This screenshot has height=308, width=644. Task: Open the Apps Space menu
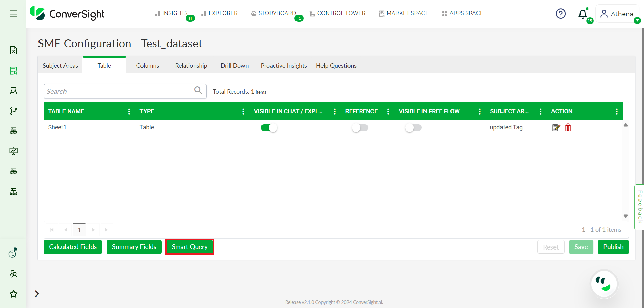coord(462,13)
